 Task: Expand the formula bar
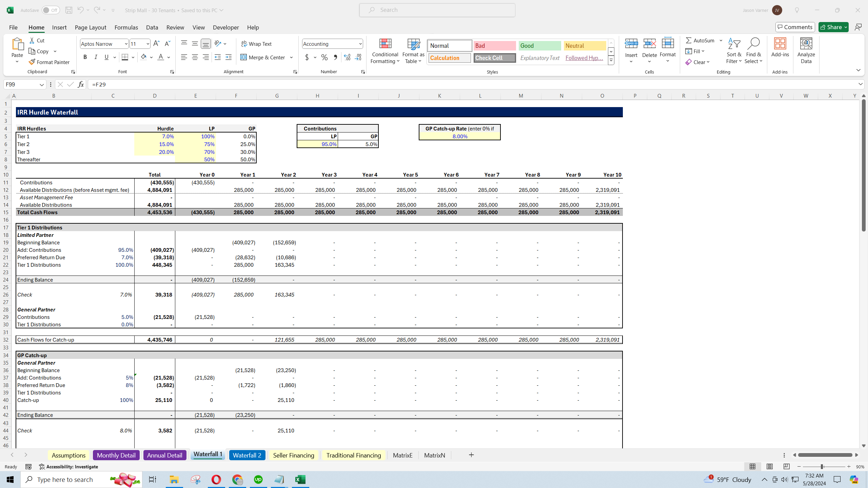860,84
